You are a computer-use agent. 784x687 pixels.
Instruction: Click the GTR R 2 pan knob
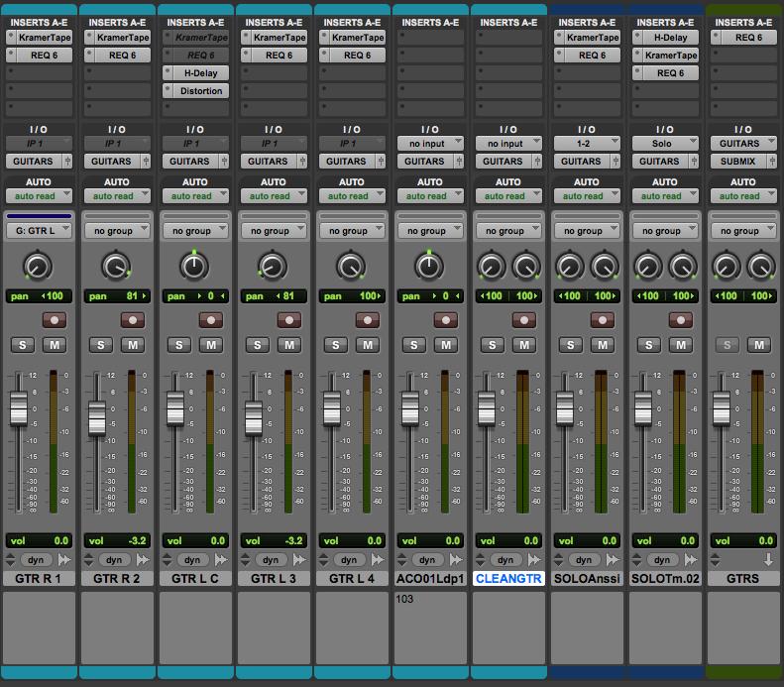coord(116,266)
